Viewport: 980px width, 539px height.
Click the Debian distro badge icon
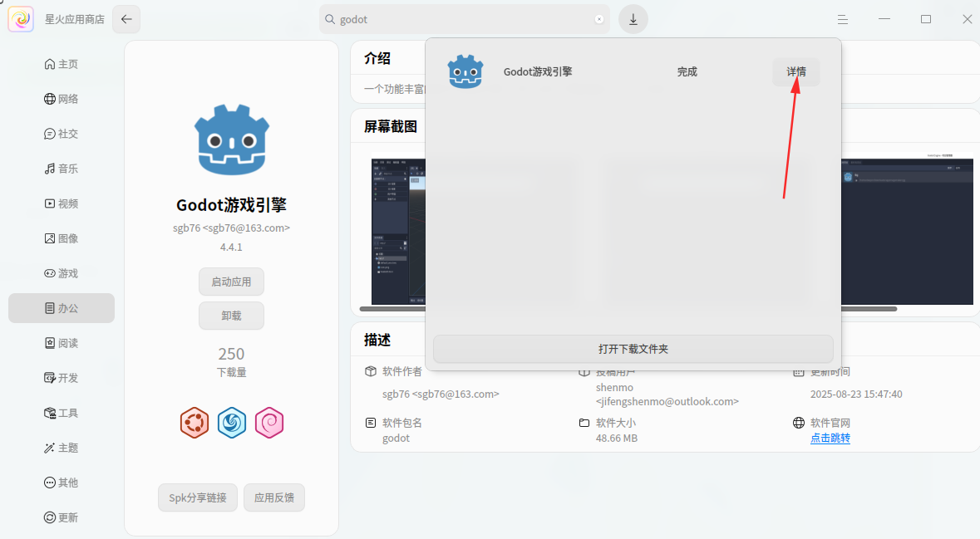(269, 424)
